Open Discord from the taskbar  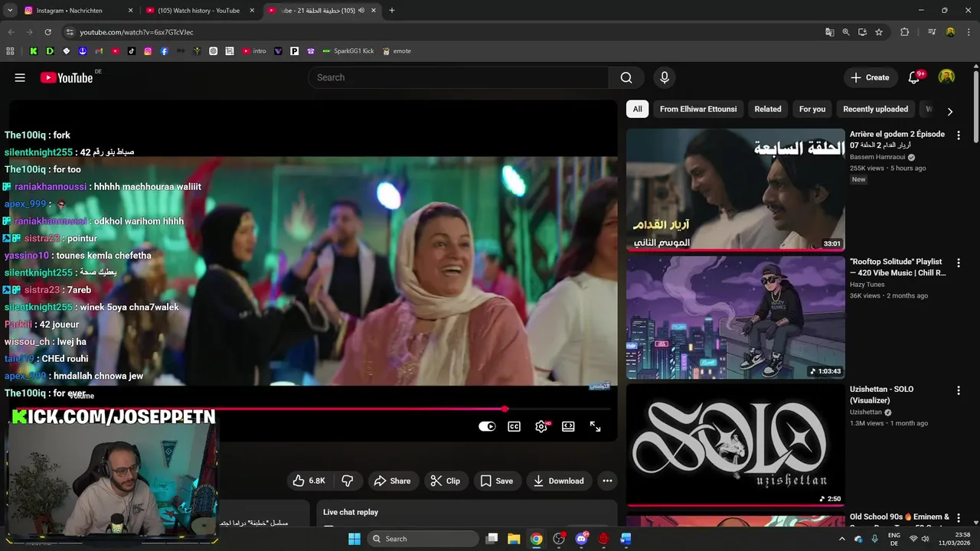pos(581,539)
